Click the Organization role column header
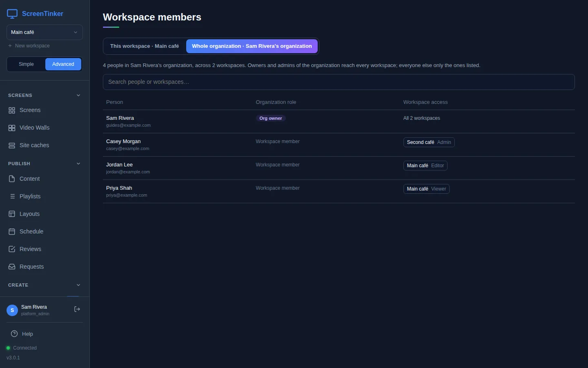 [x=276, y=102]
